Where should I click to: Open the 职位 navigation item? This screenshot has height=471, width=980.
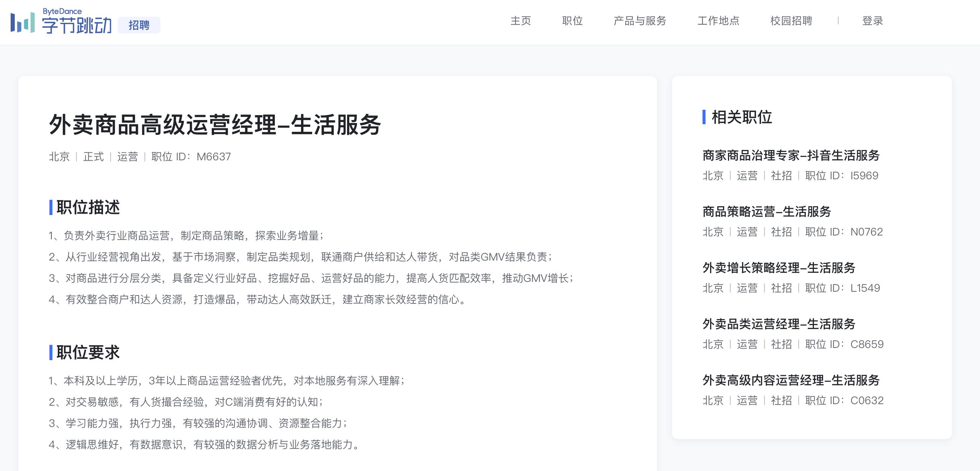(572, 21)
